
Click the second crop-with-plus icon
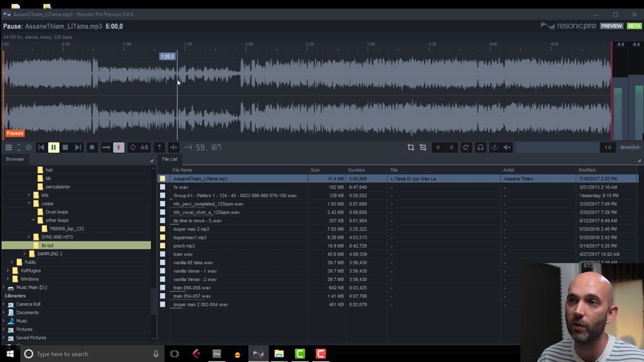(x=423, y=147)
